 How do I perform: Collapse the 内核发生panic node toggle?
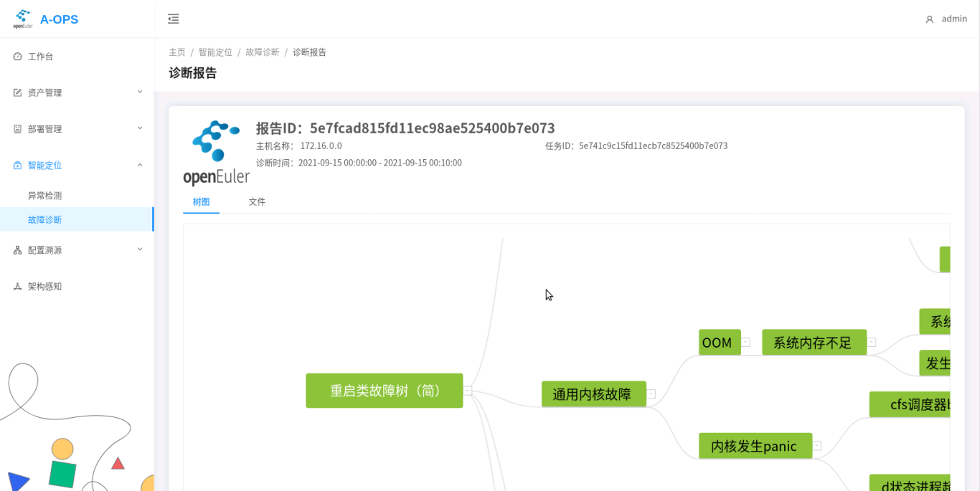pyautogui.click(x=816, y=446)
